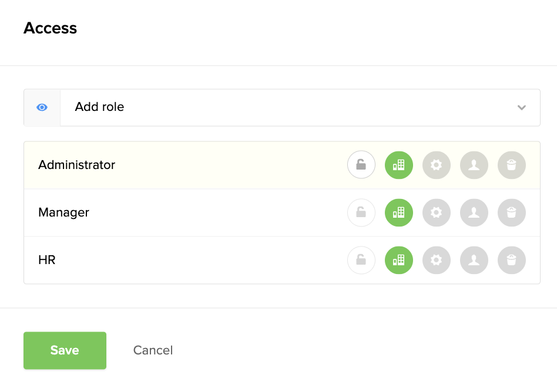Viewport: 557px width, 392px height.
Task: Click the trash bucket icon for HR
Action: (512, 260)
